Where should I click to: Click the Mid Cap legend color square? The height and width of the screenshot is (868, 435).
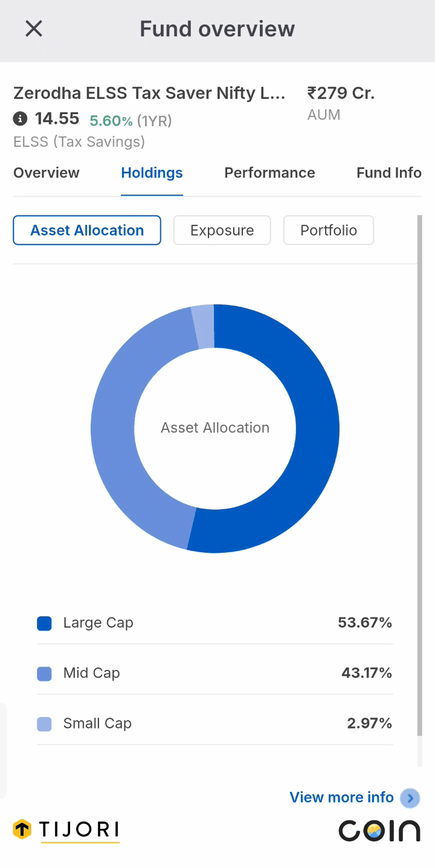[x=44, y=674]
